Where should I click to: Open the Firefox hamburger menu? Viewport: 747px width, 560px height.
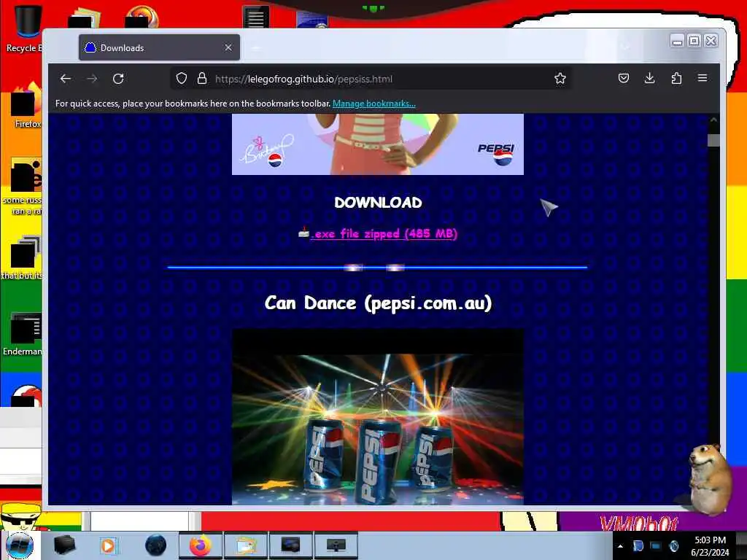point(703,78)
